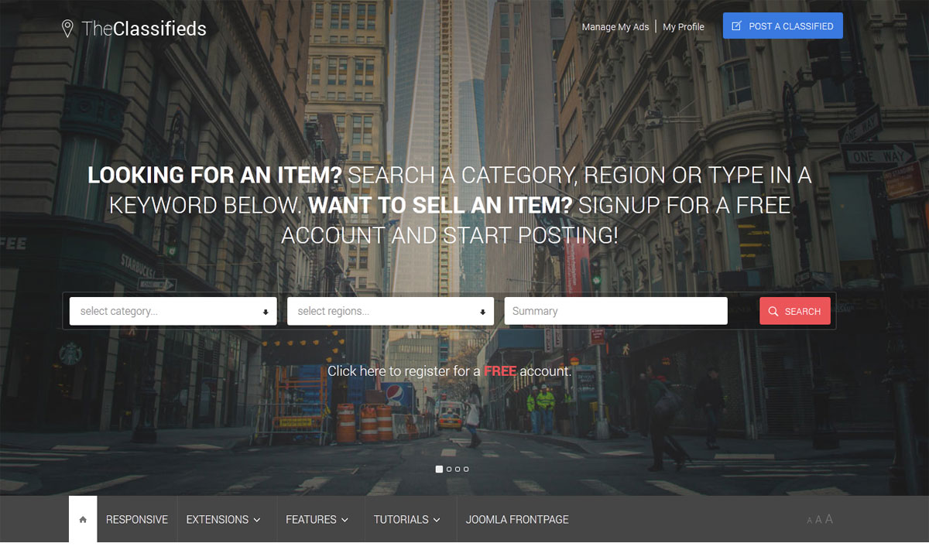
Task: Open the Manage My Ads link
Action: point(615,27)
